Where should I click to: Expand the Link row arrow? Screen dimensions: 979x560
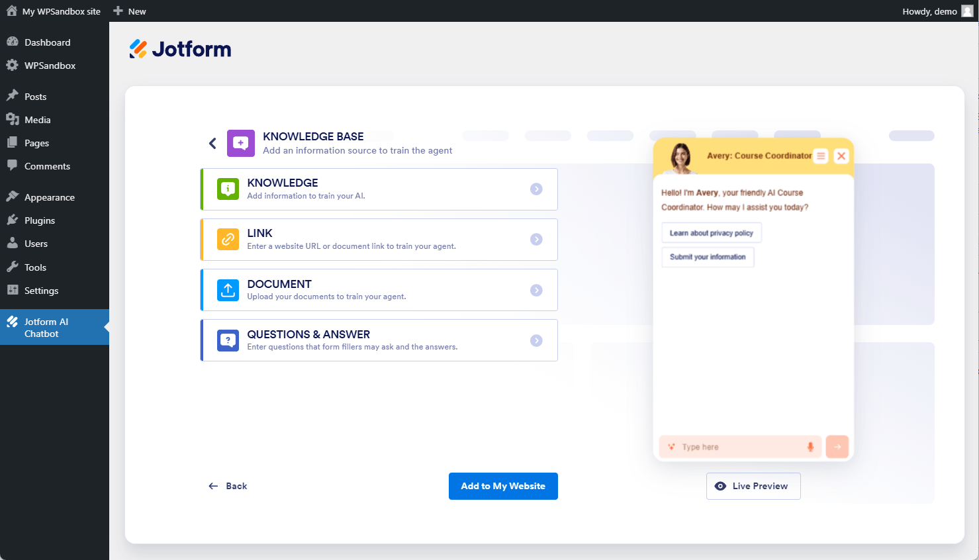click(536, 240)
